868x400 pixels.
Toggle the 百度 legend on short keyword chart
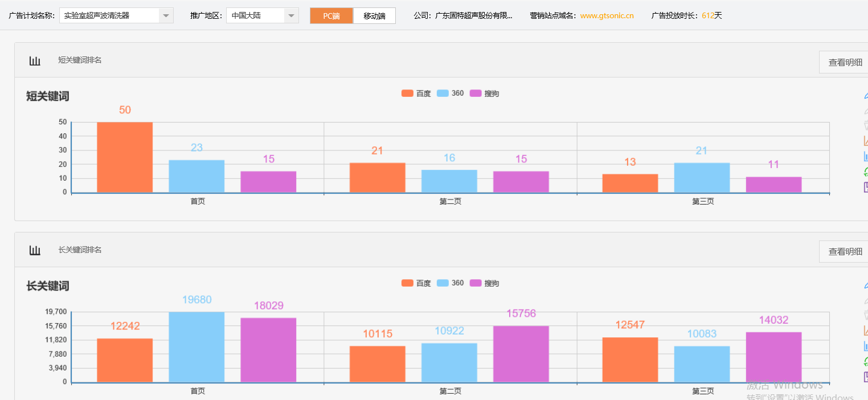[416, 93]
